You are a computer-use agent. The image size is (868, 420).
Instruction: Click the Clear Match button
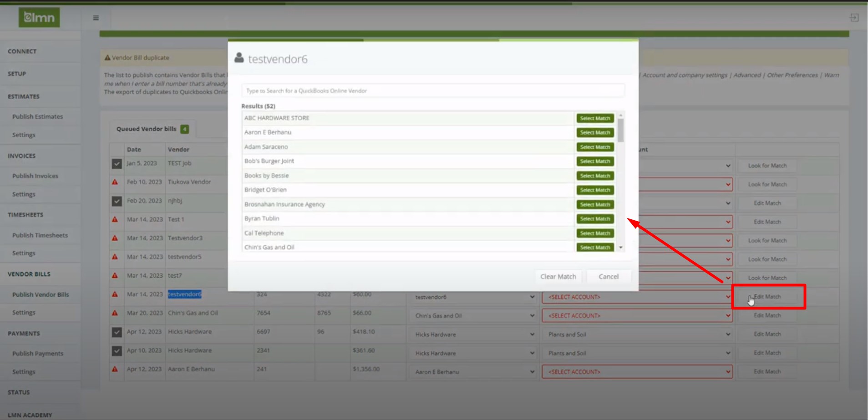pyautogui.click(x=558, y=276)
